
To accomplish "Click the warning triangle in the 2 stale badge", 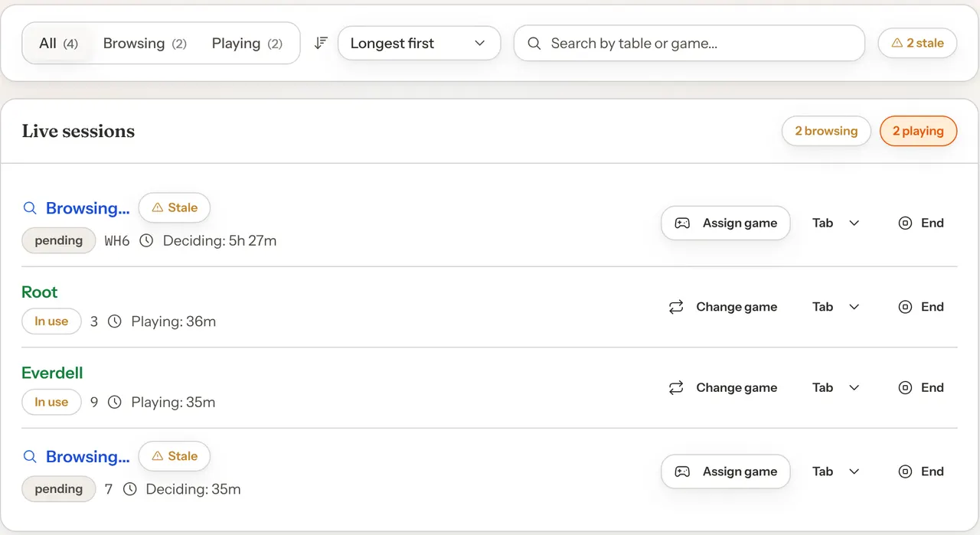I will 897,44.
